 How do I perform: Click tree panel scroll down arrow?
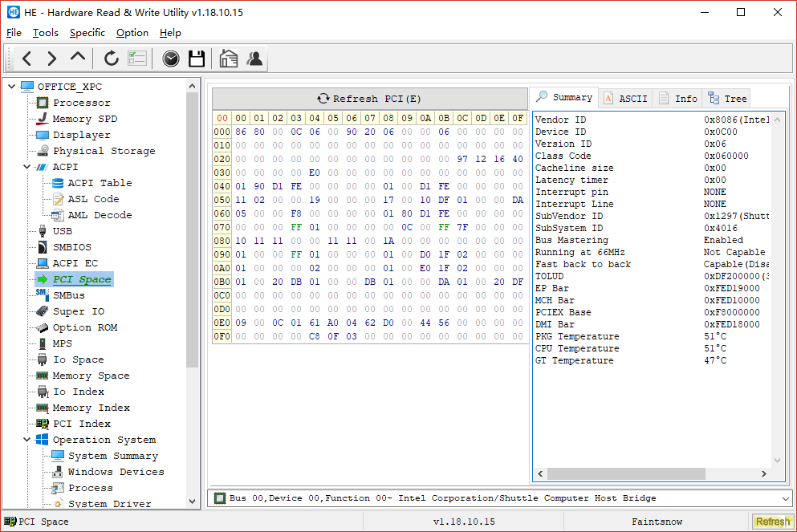pyautogui.click(x=192, y=501)
